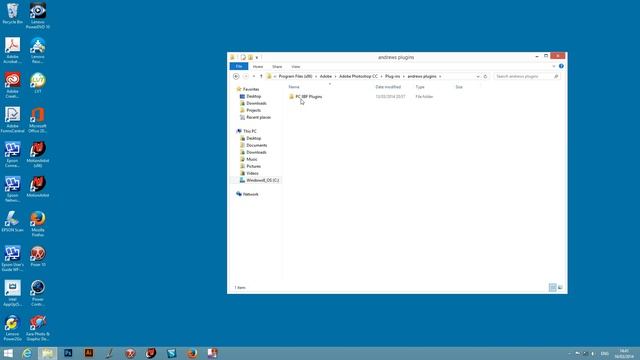Open the Home ribbon tab

(x=258, y=67)
